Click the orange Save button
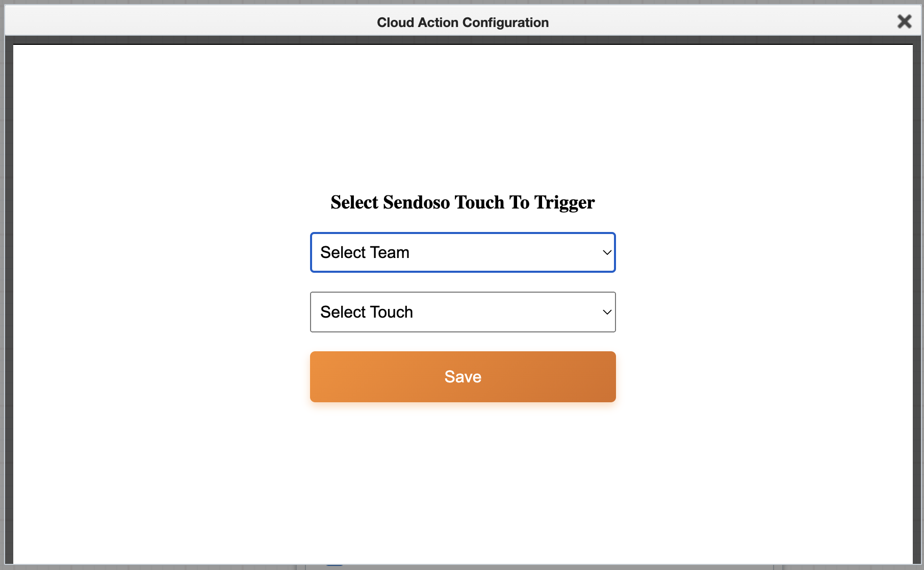 [x=463, y=377]
